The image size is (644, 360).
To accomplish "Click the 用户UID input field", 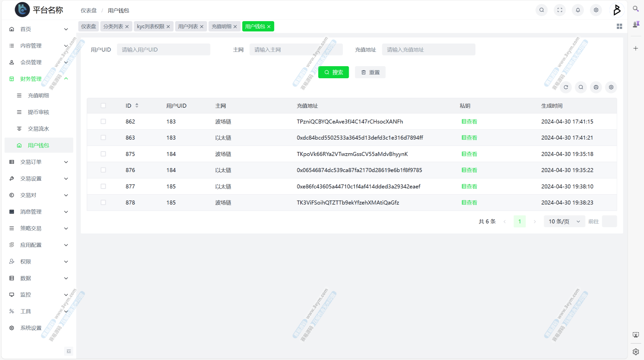I will click(x=164, y=50).
